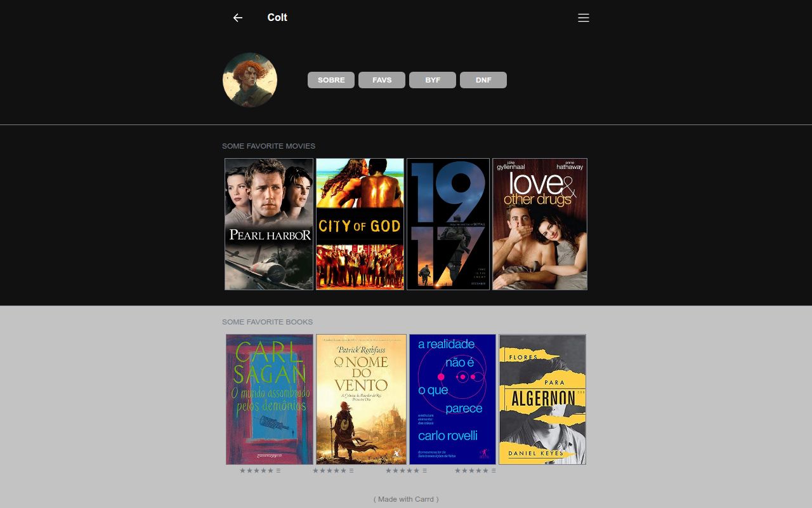Select the Carlo Rovelli book cover

[x=452, y=399]
